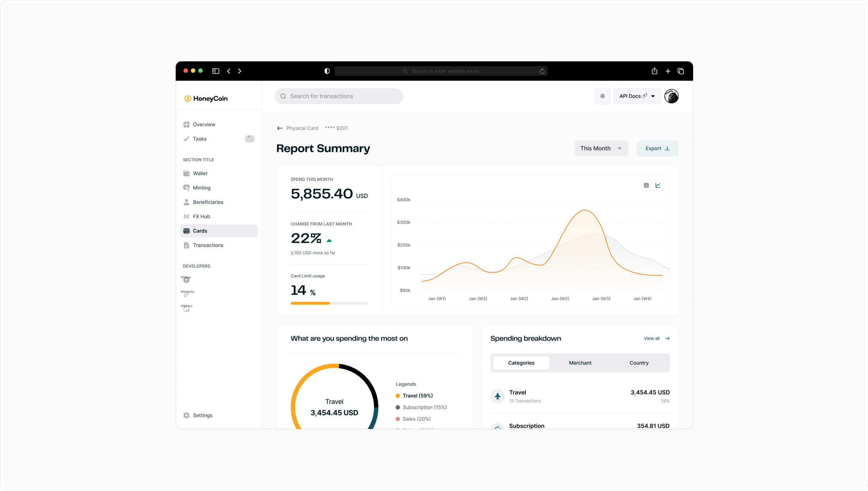Select the Merchant tab
Viewport: 868px width, 491px height.
click(x=580, y=363)
